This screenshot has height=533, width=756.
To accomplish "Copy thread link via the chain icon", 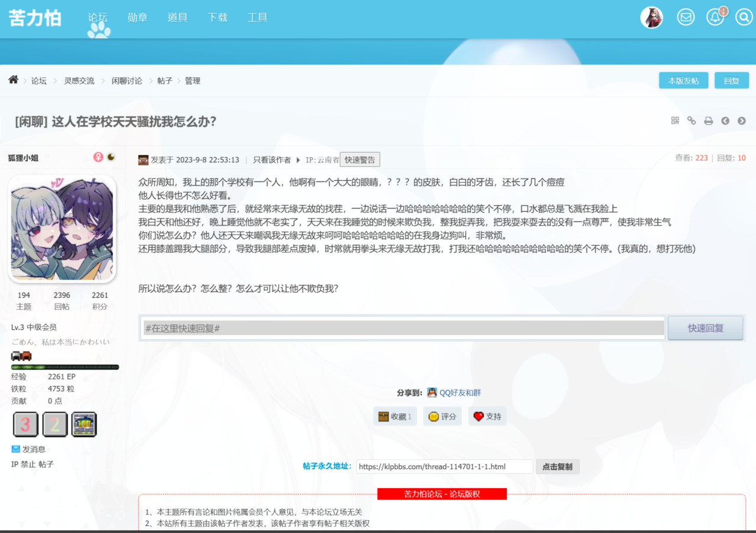I will point(692,121).
